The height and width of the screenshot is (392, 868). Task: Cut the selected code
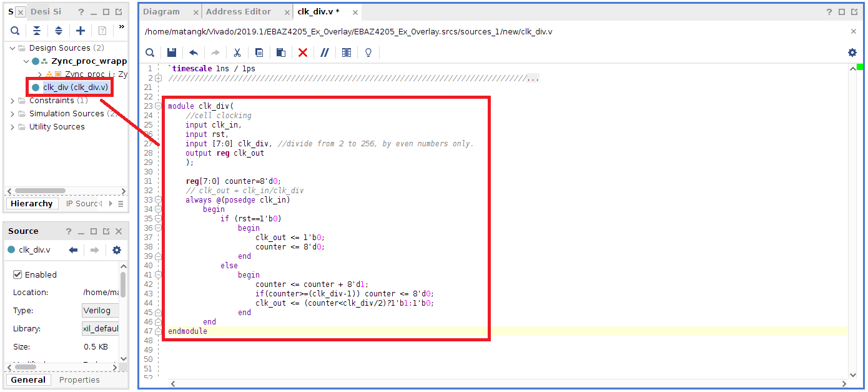pyautogui.click(x=237, y=53)
